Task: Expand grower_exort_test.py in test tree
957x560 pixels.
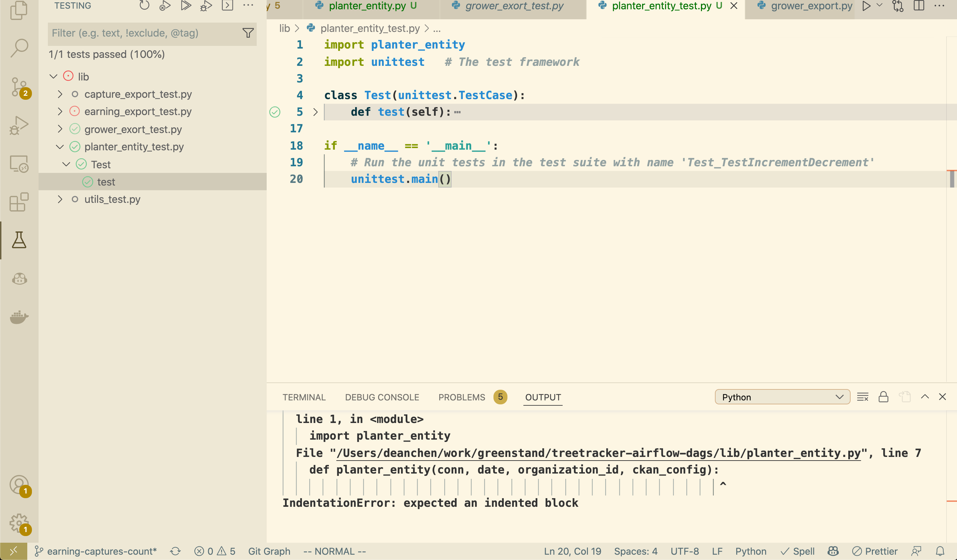Action: (x=60, y=129)
